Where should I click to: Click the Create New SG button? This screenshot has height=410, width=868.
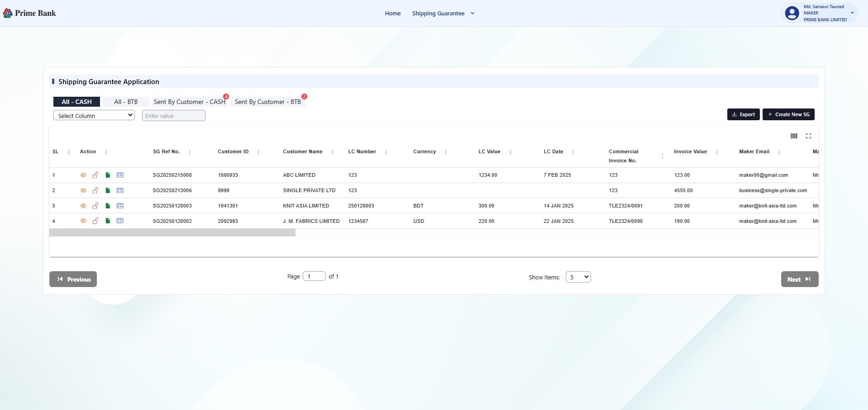(x=788, y=114)
